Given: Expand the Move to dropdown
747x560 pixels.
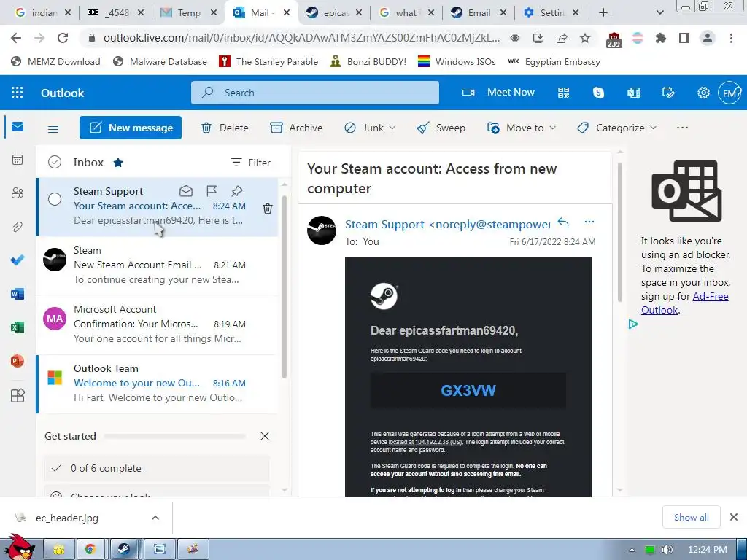Looking at the screenshot, I should 553,128.
